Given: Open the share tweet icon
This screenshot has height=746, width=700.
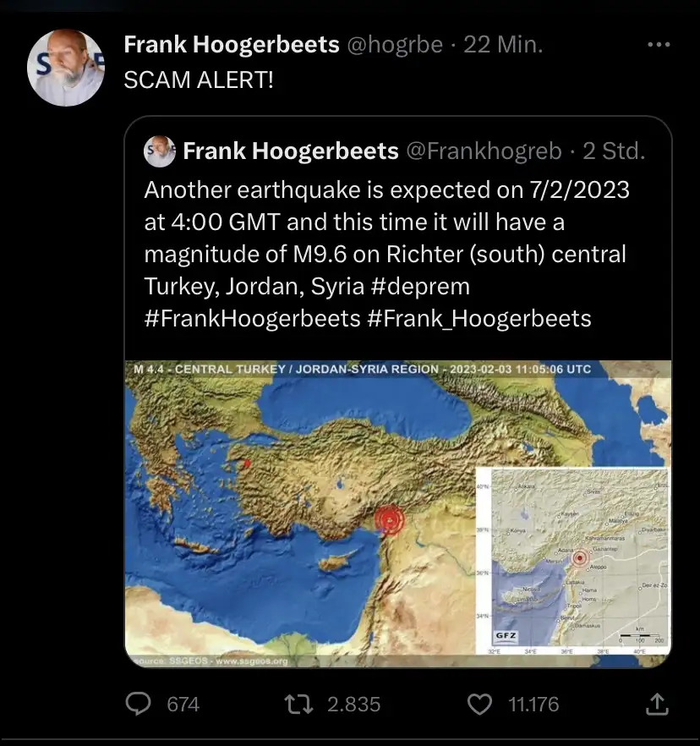Looking at the screenshot, I should 657,704.
